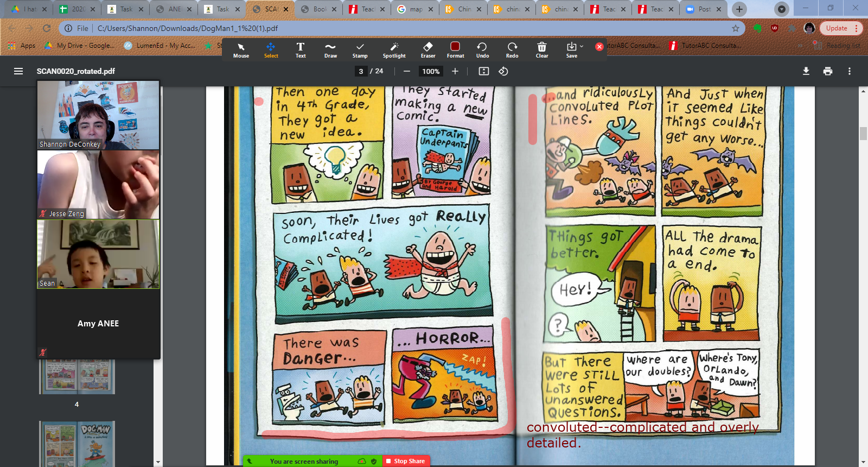Open the tab search dropdown
This screenshot has height=467, width=868.
781,9
